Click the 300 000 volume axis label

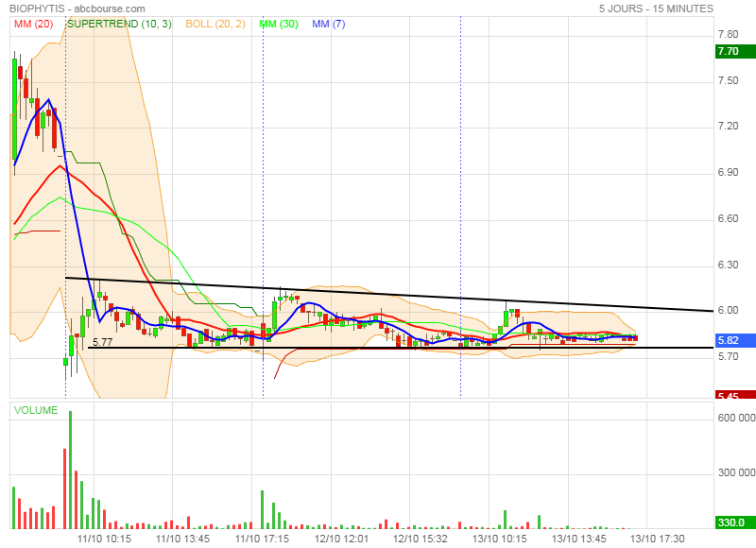click(736, 472)
